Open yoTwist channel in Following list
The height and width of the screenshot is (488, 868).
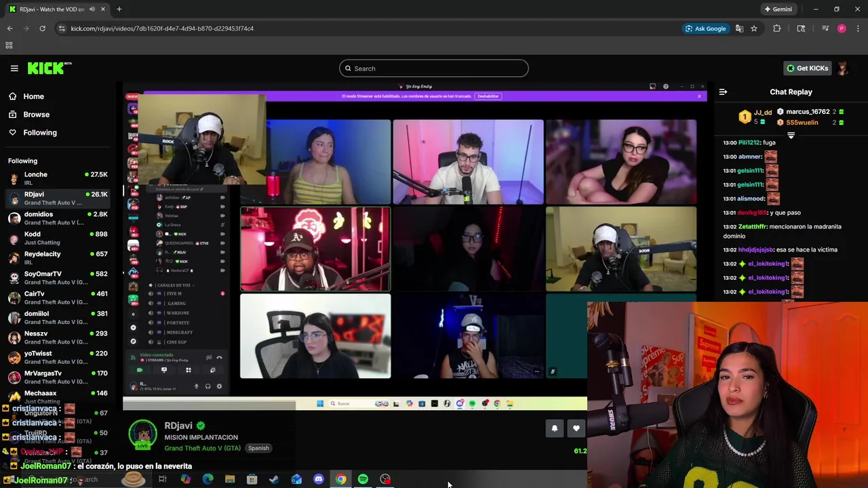[x=58, y=357]
